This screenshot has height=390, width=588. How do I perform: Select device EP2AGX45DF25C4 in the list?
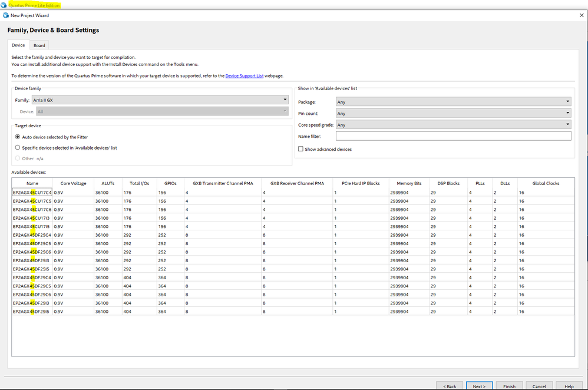tap(32, 235)
